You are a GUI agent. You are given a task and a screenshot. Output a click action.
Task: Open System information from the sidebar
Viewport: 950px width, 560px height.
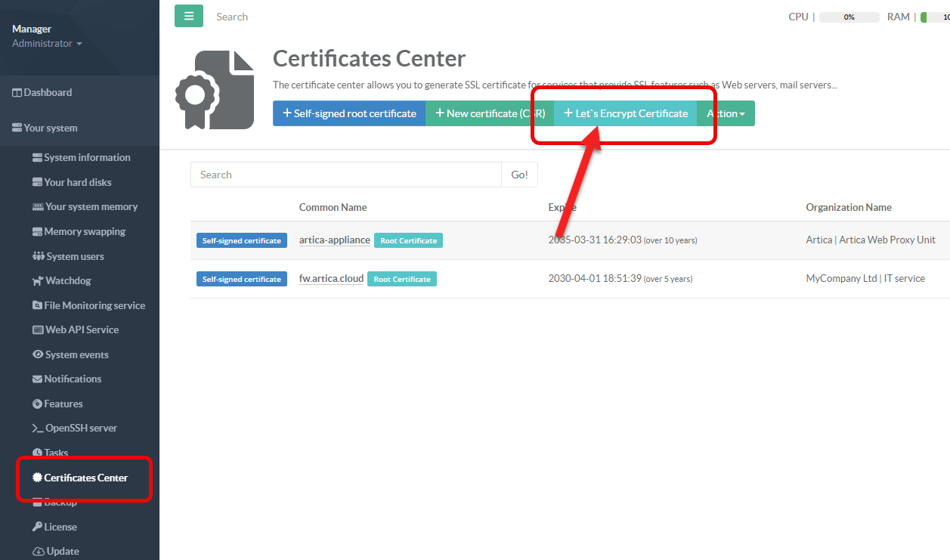pos(86,157)
